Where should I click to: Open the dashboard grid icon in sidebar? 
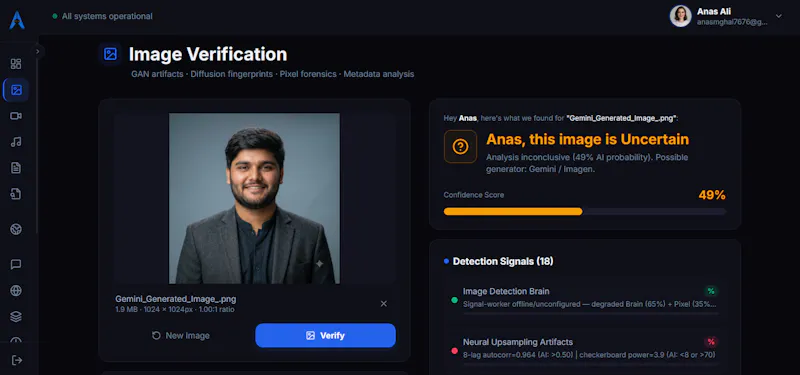tap(16, 64)
